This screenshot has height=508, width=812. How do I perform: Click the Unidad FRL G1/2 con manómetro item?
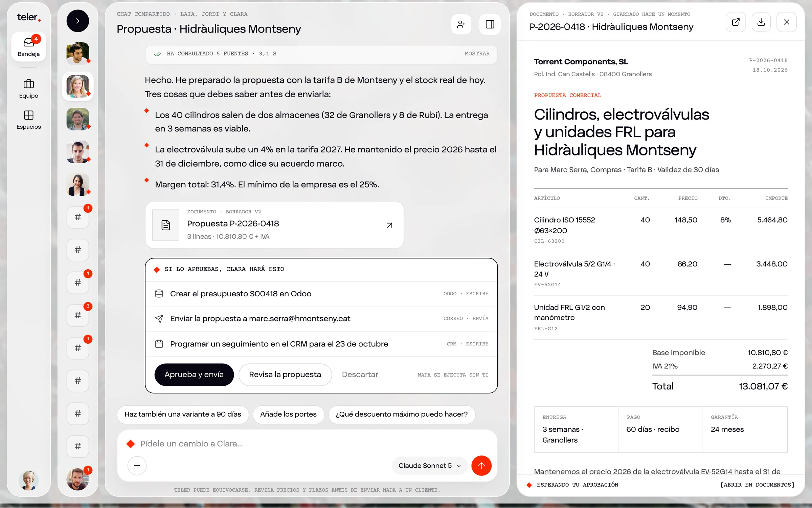point(661,318)
